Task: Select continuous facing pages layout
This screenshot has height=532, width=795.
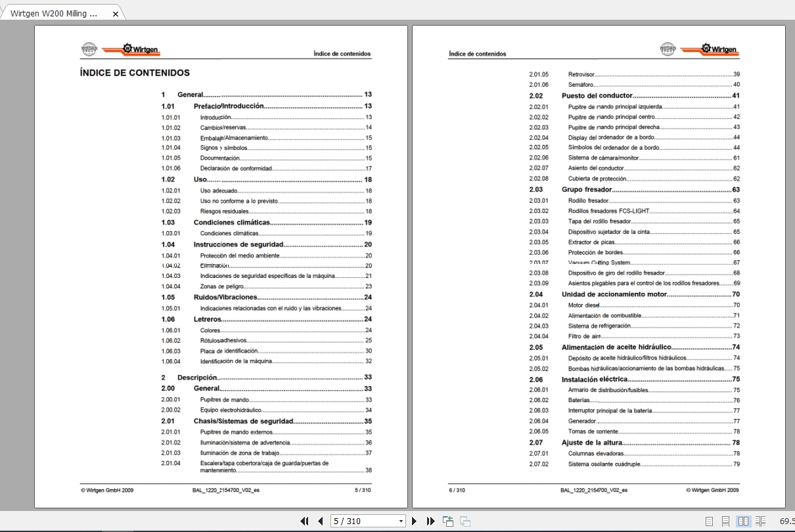Action: point(760,521)
